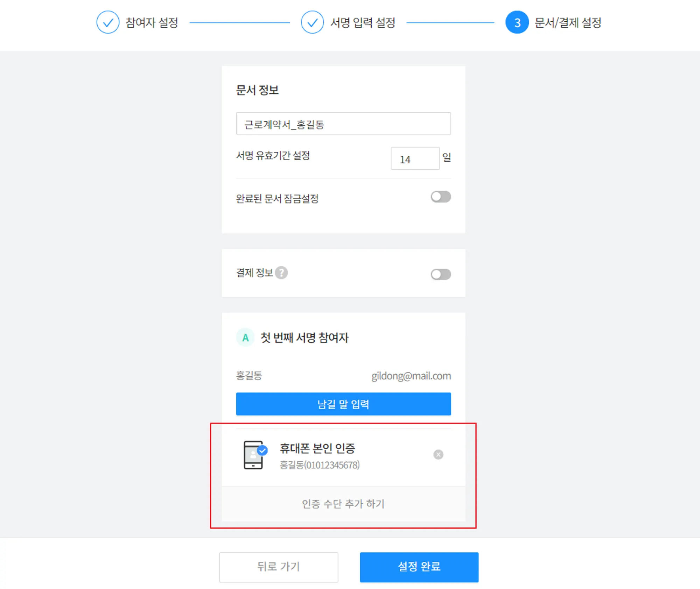
Task: Click the 서명 입력 설정 step checkmark icon
Action: (x=312, y=22)
